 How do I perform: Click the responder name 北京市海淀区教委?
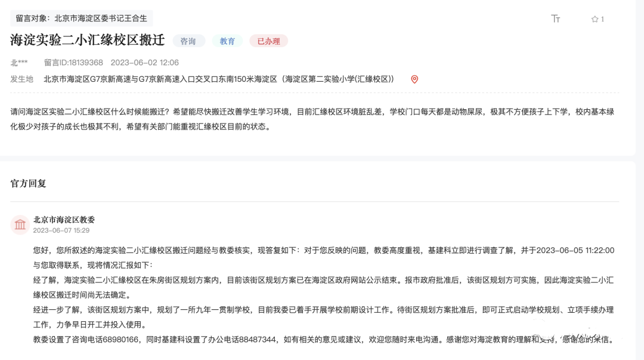[x=64, y=220]
